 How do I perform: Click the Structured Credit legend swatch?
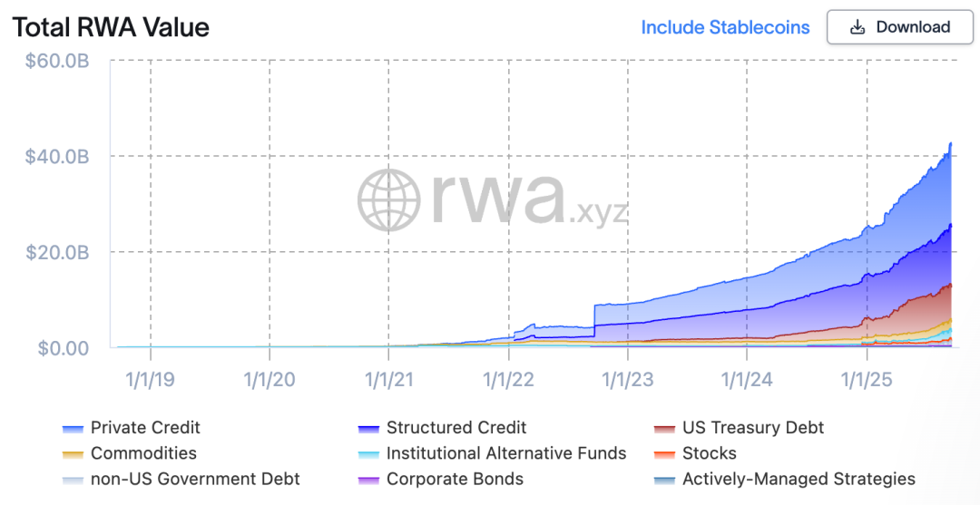click(x=369, y=428)
